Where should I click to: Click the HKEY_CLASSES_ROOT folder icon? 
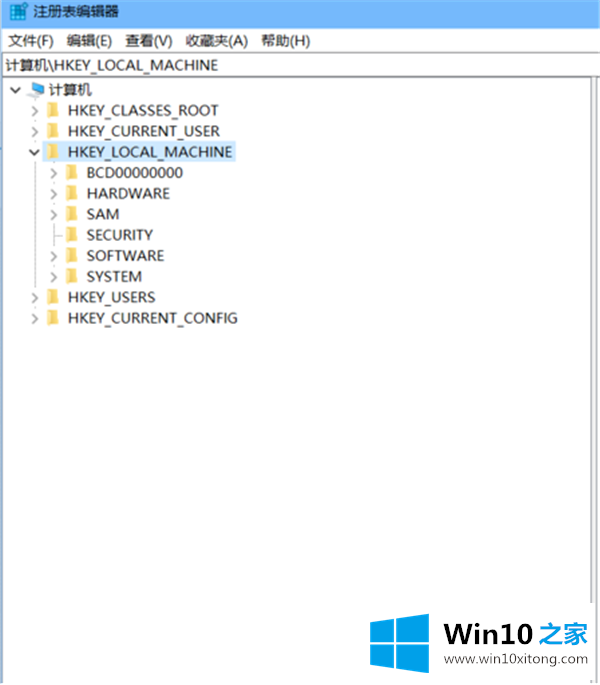[53, 110]
